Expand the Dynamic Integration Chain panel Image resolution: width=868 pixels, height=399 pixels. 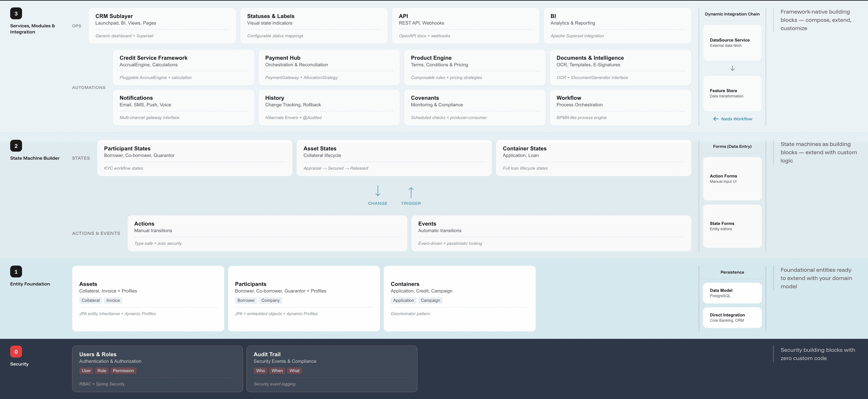tap(732, 14)
